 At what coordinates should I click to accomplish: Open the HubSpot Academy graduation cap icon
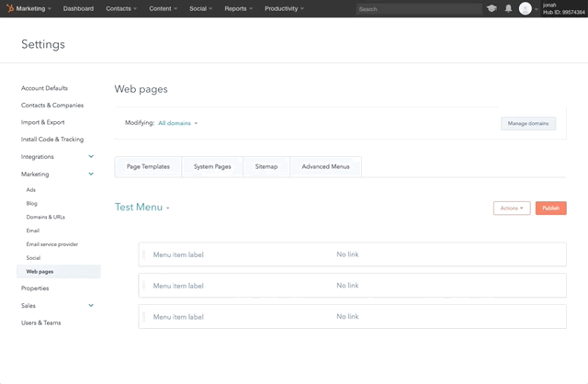pos(492,8)
